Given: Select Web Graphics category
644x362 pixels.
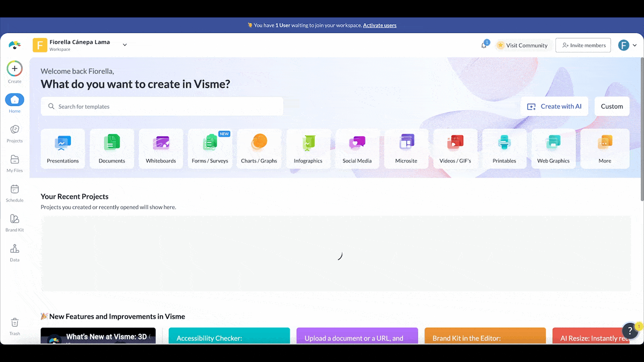Looking at the screenshot, I should 553,149.
